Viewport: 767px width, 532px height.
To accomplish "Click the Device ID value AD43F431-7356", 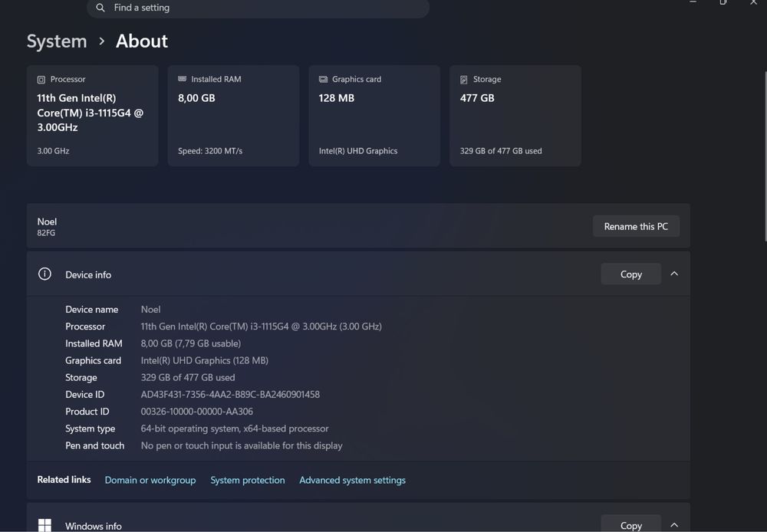I will (x=230, y=395).
